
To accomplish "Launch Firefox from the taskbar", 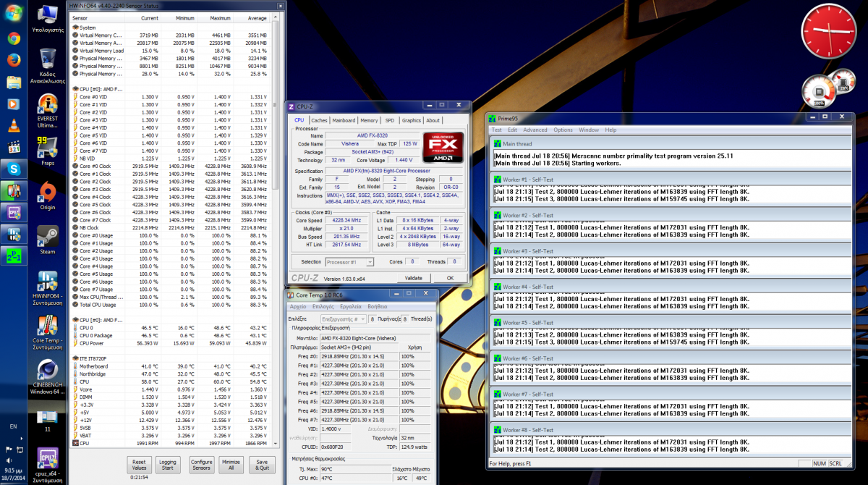I will coord(13,60).
